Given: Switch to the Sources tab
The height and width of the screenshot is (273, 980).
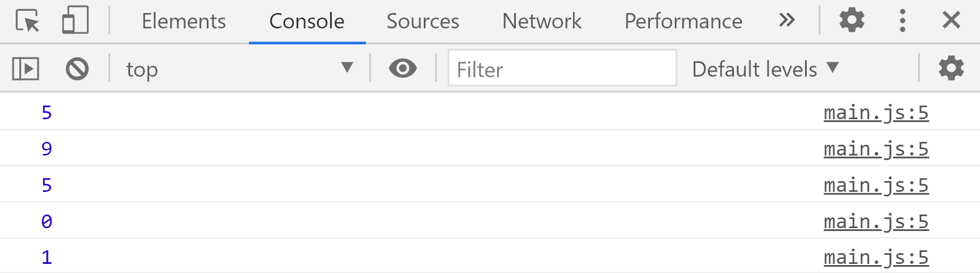Looking at the screenshot, I should click(423, 21).
